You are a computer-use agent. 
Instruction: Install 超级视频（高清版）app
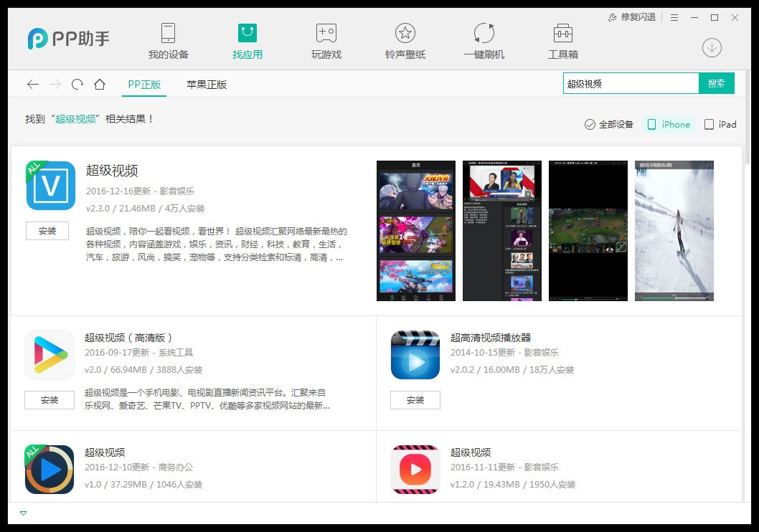point(49,400)
